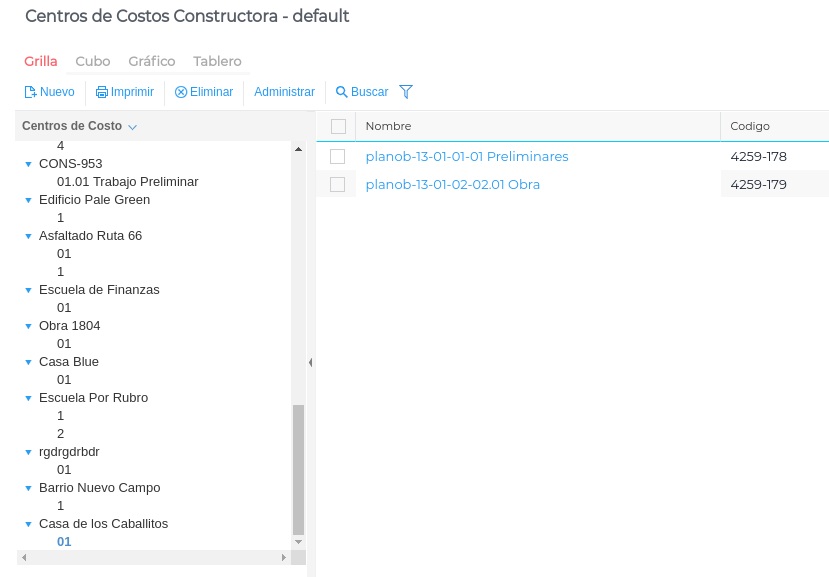
Task: Collapse the Escuela Por Rubro node
Action: 29,398
